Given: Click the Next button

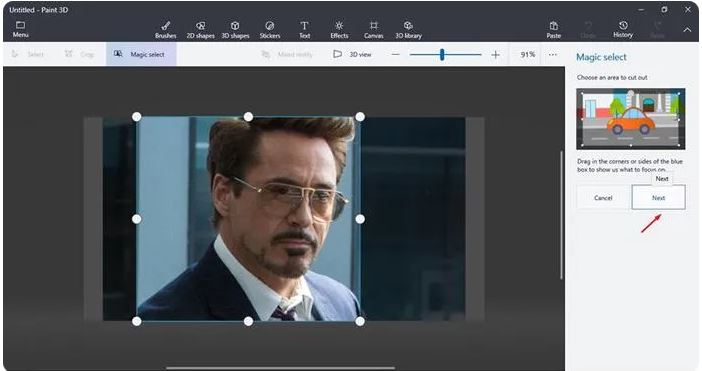Looking at the screenshot, I should point(658,197).
